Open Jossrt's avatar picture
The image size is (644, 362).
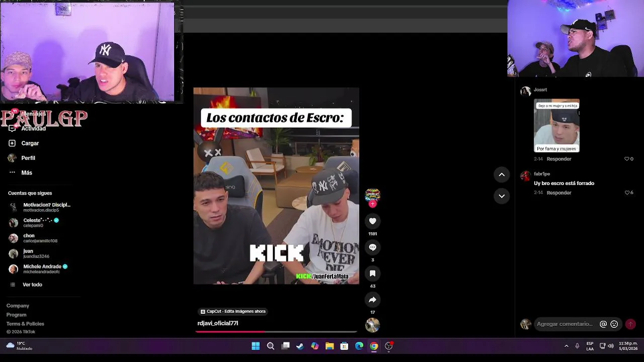coord(526,91)
